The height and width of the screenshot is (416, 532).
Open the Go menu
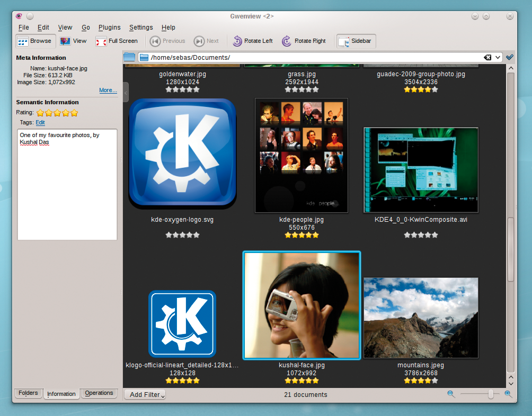click(85, 28)
